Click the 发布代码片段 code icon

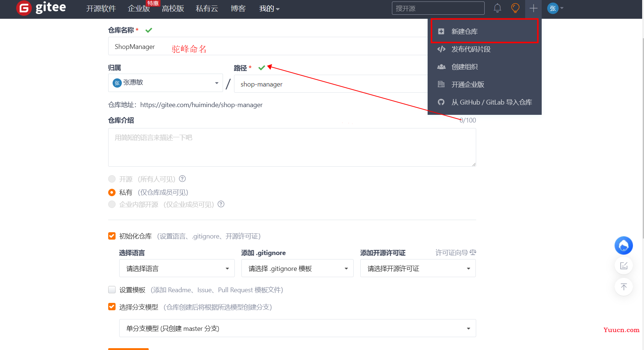point(441,49)
